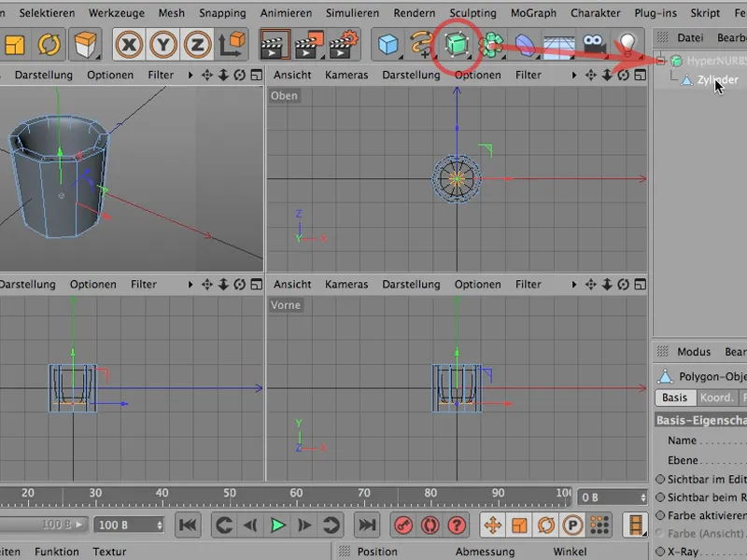The width and height of the screenshot is (747, 560).
Task: Record a keyframe with the red key button
Action: [x=403, y=525]
